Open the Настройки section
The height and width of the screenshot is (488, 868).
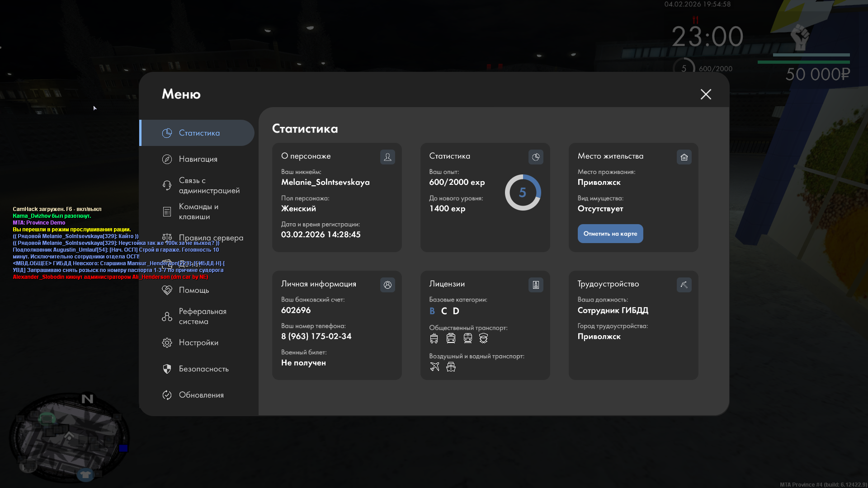point(198,343)
